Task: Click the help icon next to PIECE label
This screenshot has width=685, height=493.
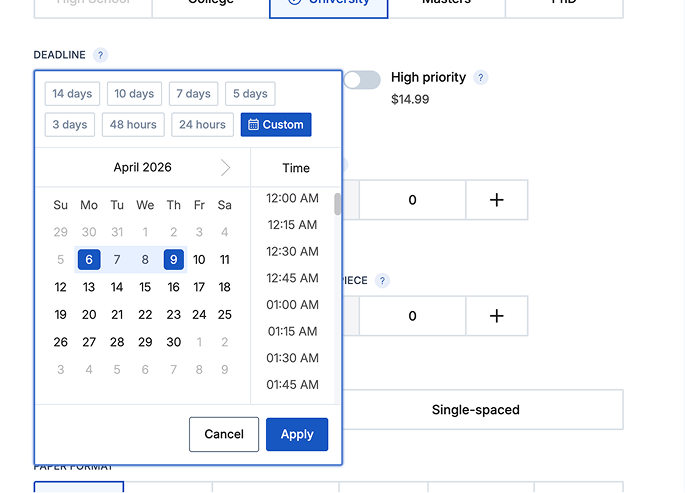Action: tap(382, 282)
